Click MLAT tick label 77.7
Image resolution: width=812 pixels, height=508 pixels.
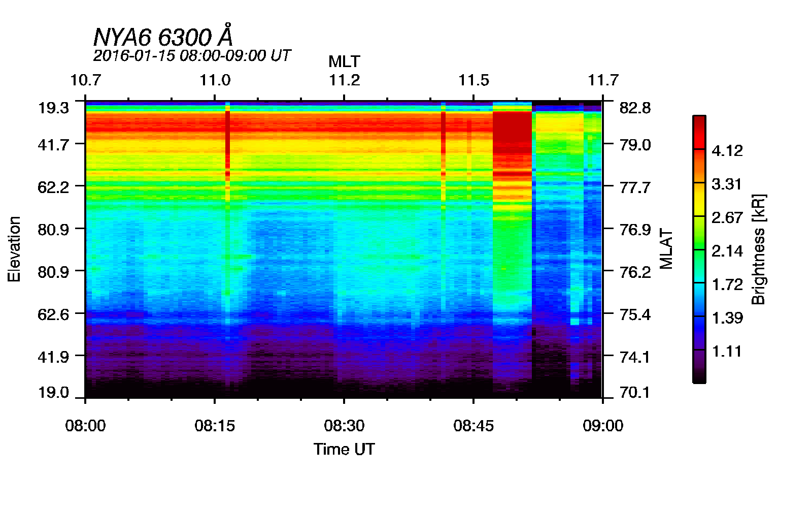(x=635, y=187)
